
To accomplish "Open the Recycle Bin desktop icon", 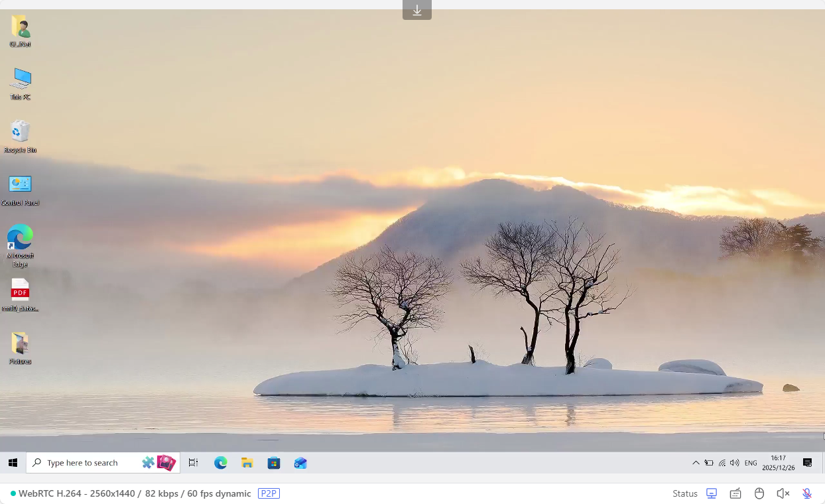I will point(21,135).
